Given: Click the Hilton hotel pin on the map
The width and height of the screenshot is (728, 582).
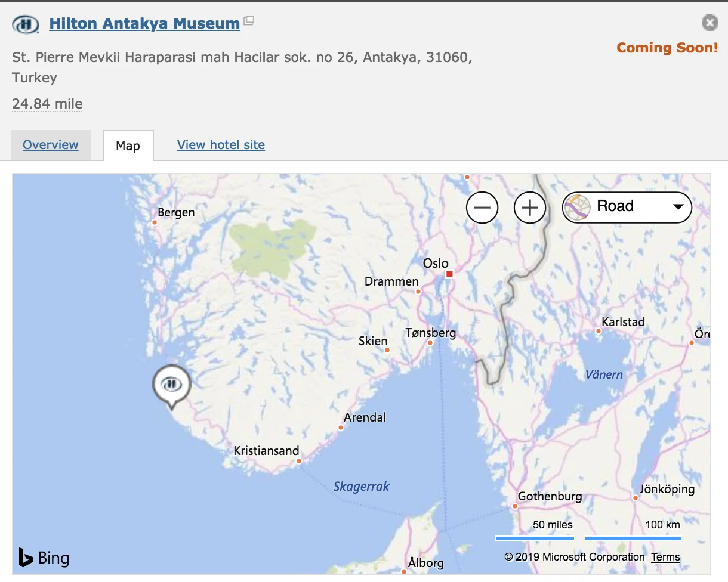Looking at the screenshot, I should [172, 386].
